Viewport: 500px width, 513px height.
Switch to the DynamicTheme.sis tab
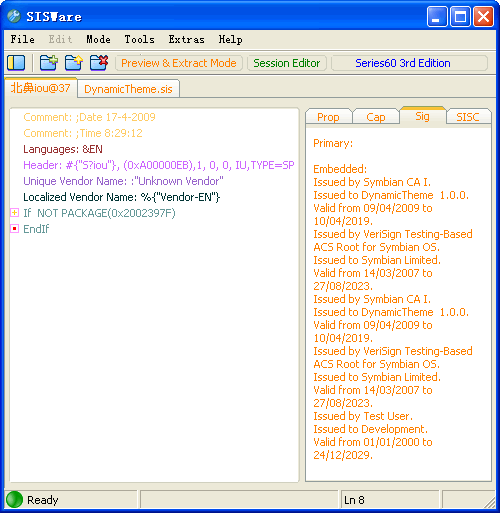[x=128, y=89]
